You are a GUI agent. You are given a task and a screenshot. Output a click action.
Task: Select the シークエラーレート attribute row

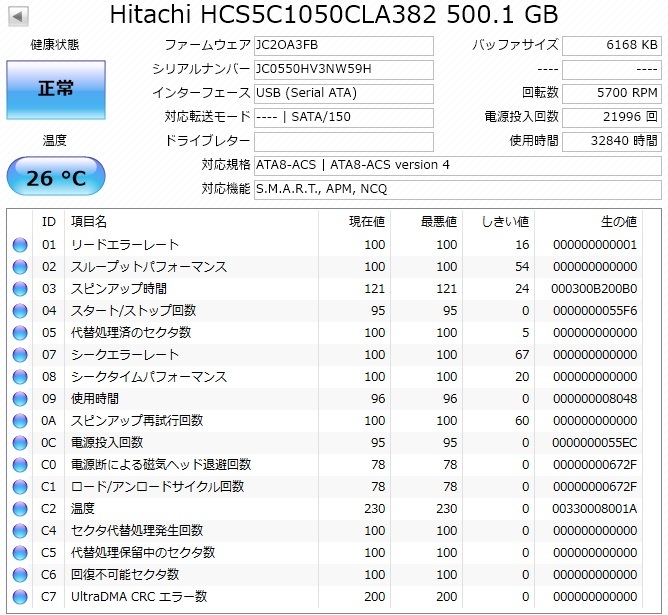click(x=327, y=355)
